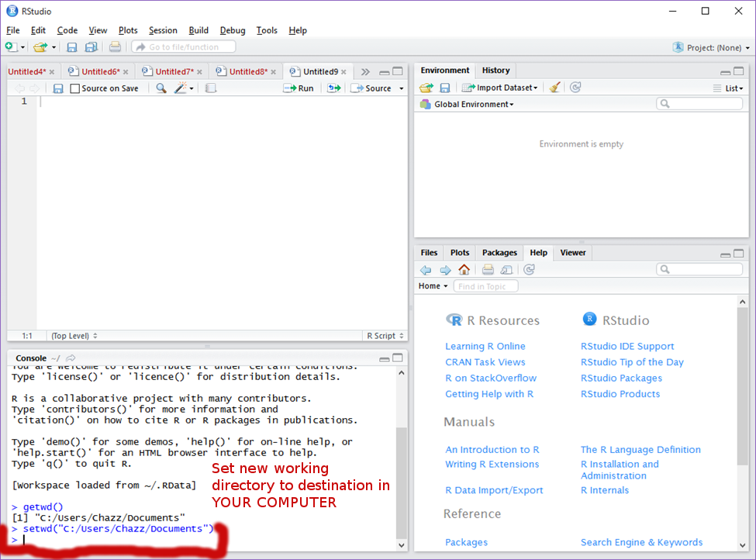
Task: Save workspace icon in Environment pane
Action: (445, 88)
